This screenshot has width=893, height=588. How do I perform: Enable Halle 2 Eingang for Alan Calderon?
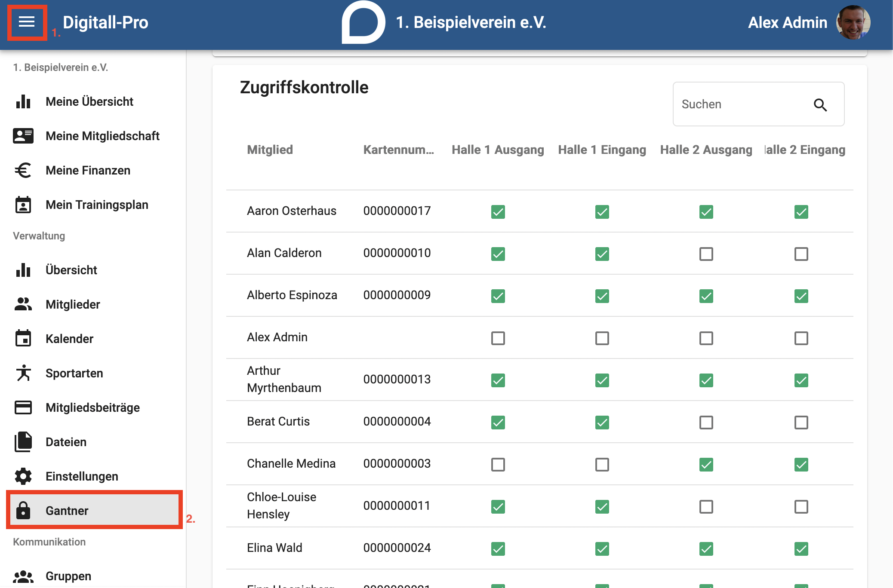[801, 254]
